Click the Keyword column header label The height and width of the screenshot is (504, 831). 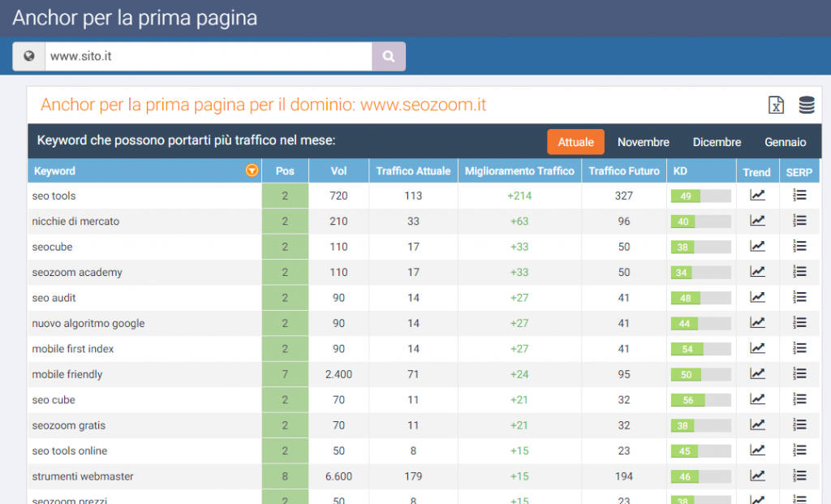(54, 170)
